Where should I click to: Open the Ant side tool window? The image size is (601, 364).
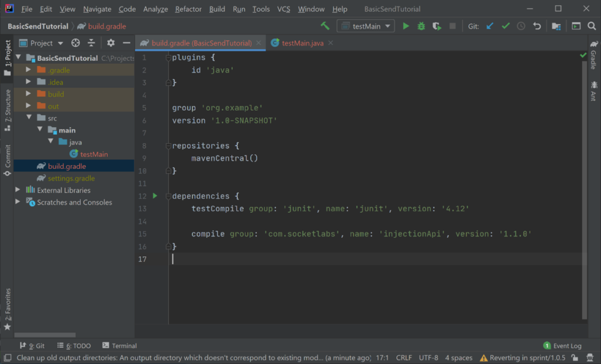point(594,91)
